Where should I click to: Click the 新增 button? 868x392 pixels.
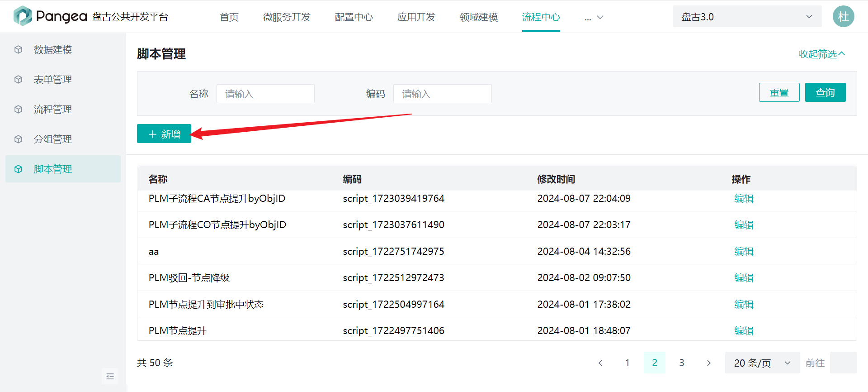[164, 134]
